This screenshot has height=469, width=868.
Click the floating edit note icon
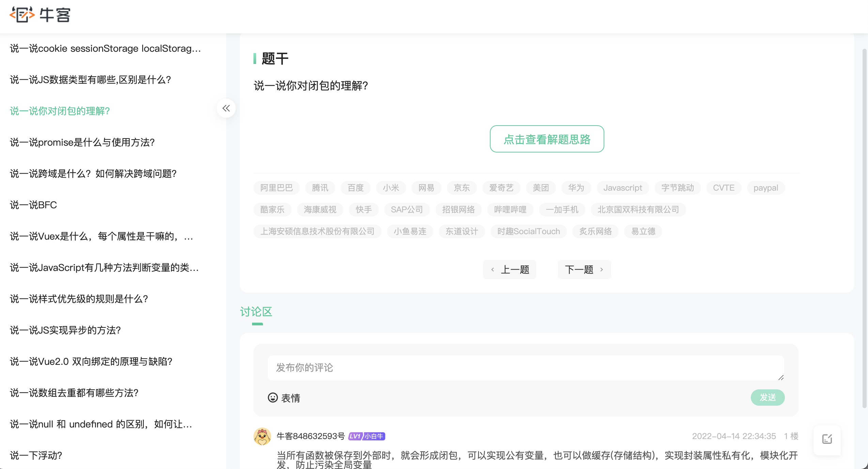coord(827,439)
